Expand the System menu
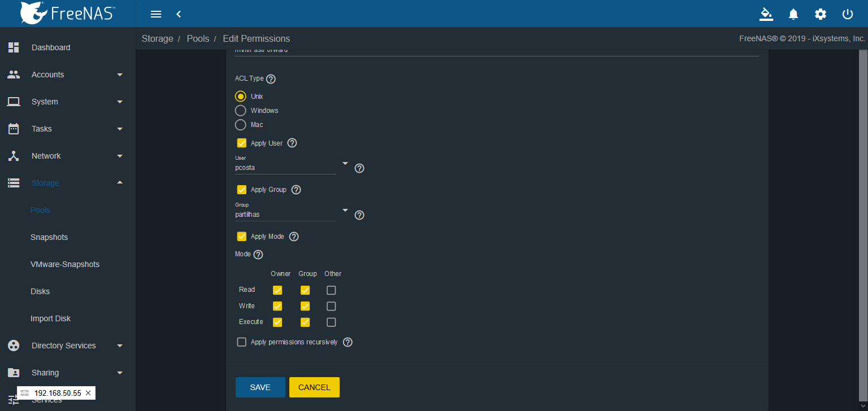Image resolution: width=868 pixels, height=411 pixels. (68, 102)
